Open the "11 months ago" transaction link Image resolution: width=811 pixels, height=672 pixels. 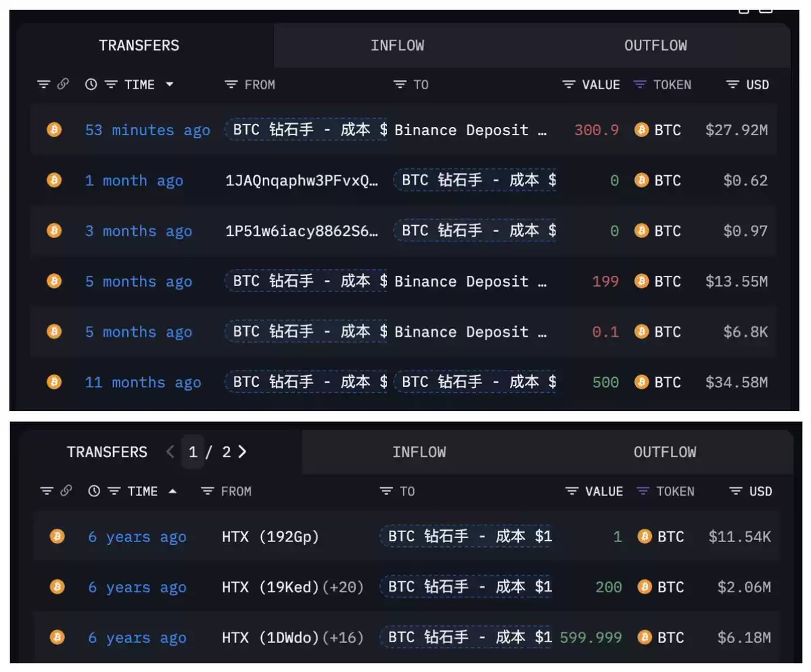coord(143,383)
